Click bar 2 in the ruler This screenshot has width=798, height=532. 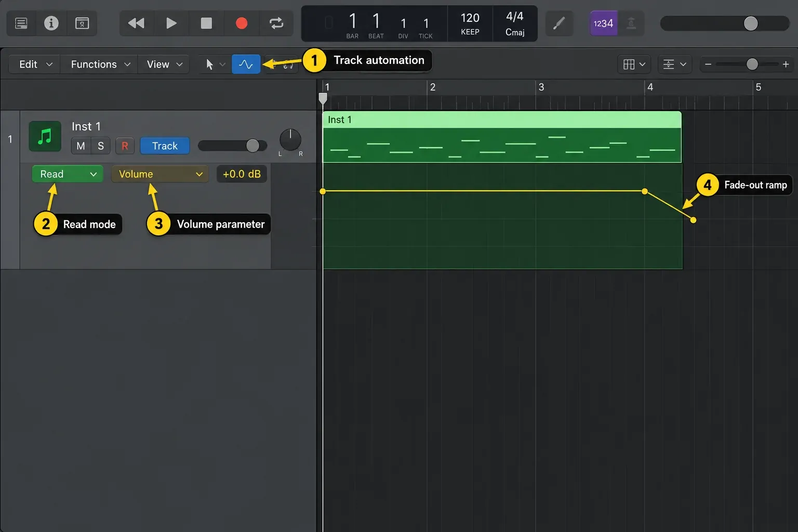[433, 87]
